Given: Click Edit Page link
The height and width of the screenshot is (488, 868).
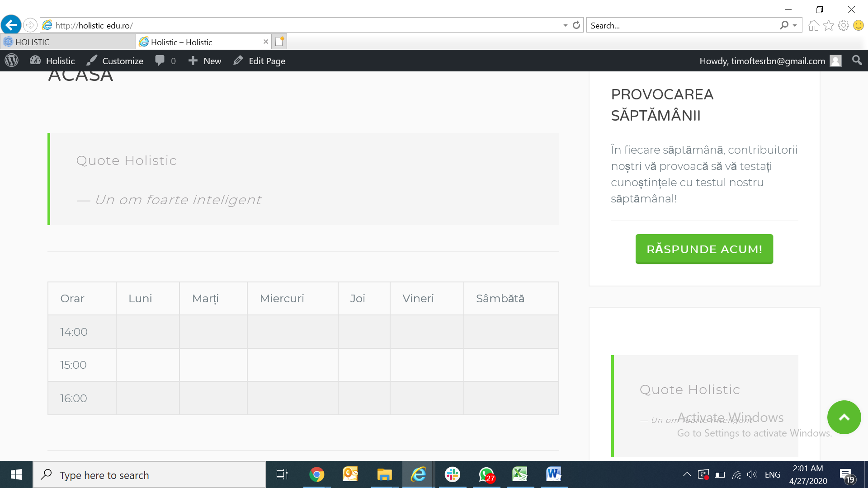Looking at the screenshot, I should click(259, 61).
